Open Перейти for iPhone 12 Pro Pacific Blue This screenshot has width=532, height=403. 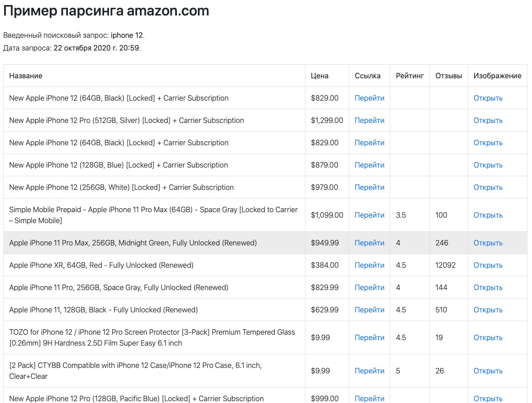pos(369,398)
